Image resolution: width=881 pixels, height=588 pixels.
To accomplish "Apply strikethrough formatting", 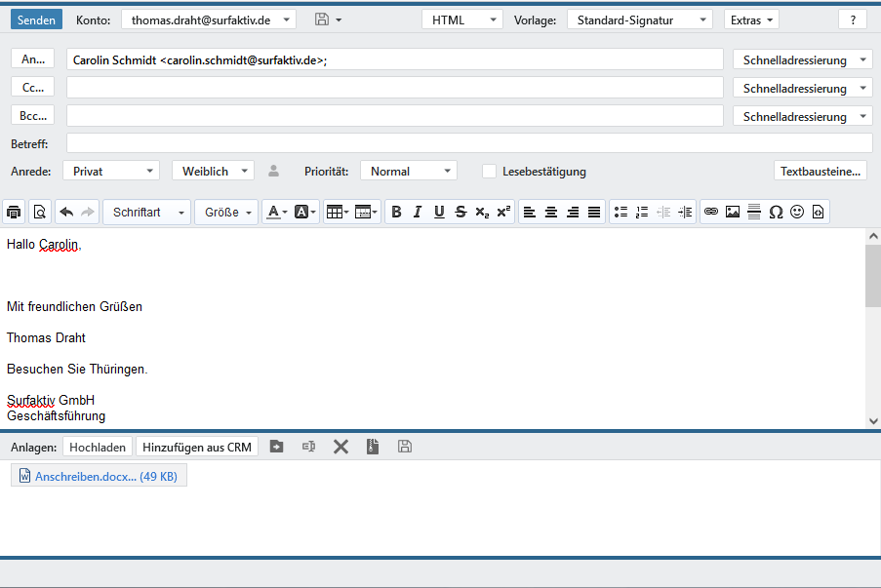I will pos(461,212).
